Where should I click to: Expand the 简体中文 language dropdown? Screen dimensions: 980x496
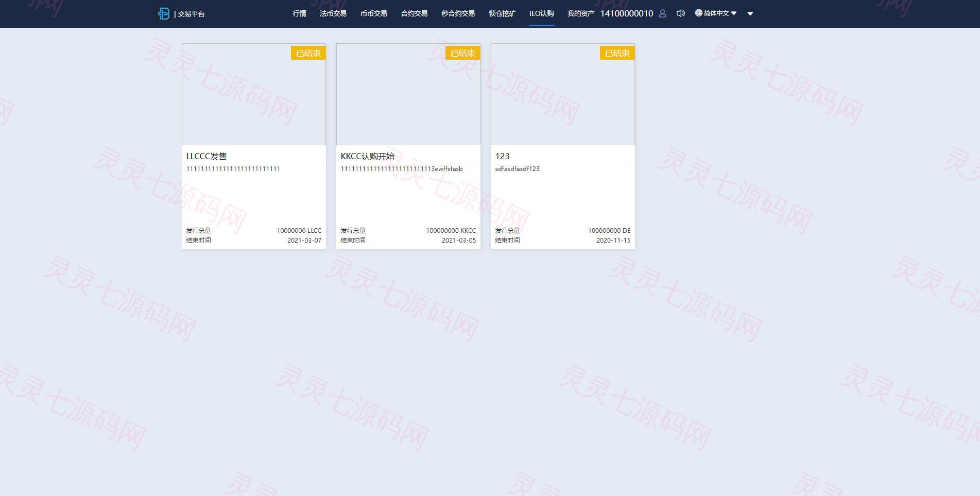[x=720, y=13]
